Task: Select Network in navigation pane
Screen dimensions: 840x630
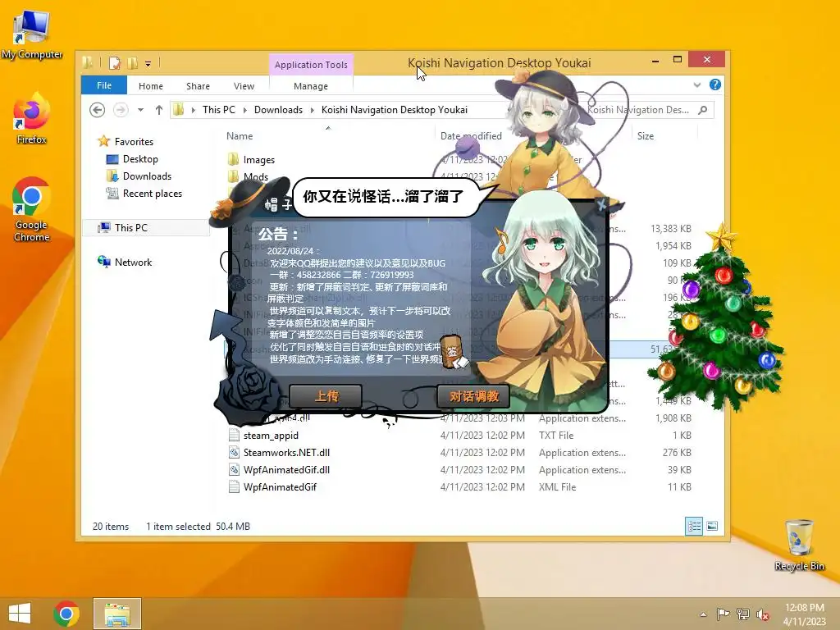Action: click(x=133, y=262)
